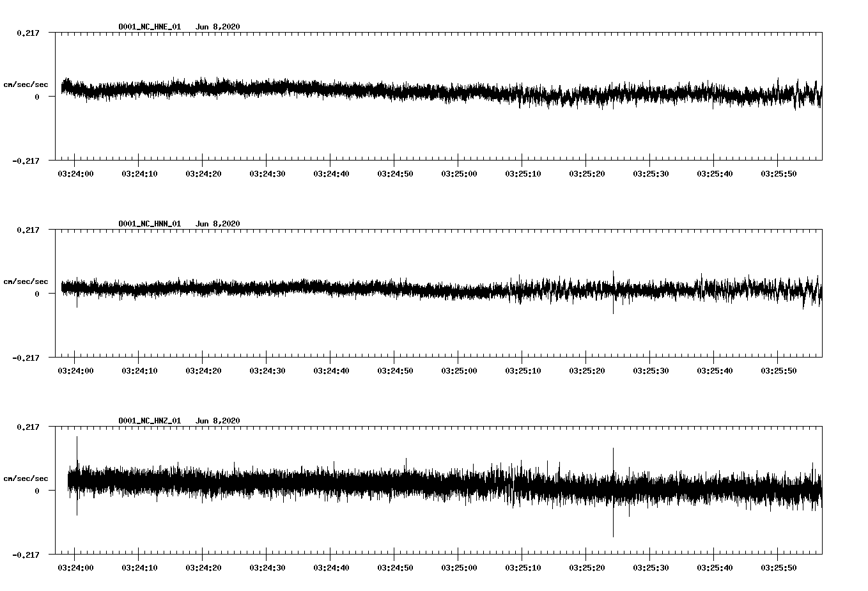Click the 03:24:50 time label on HNN axis
The width and height of the screenshot is (868, 591).
click(x=395, y=370)
